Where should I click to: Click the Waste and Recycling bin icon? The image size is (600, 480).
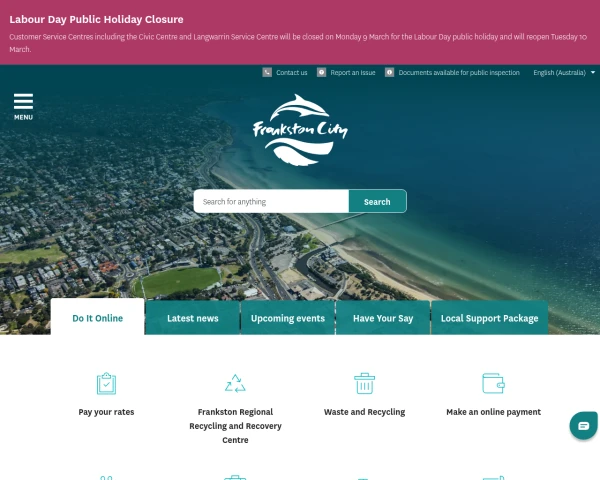click(x=365, y=383)
